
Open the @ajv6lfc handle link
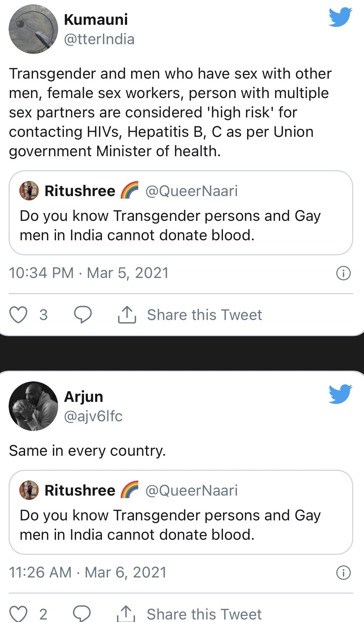[93, 416]
